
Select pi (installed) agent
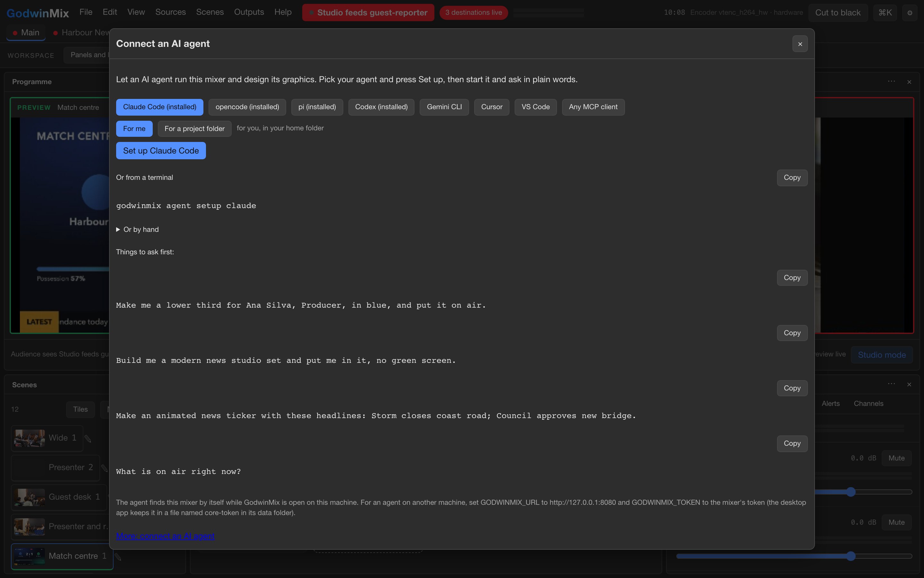317,107
